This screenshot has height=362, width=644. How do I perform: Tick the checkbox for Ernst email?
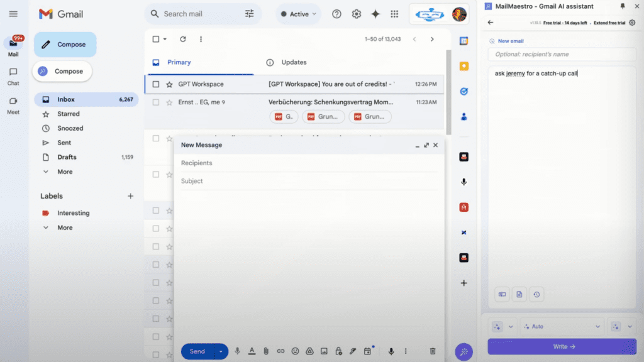pos(156,102)
